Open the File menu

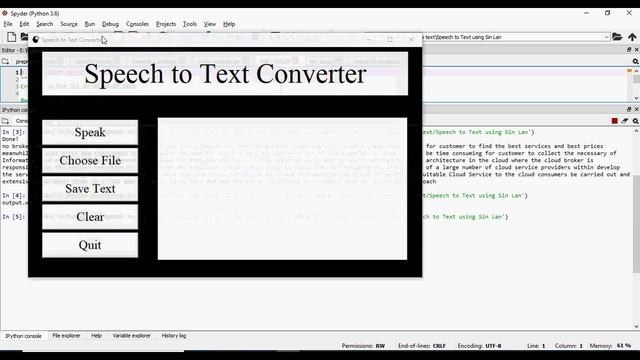(8, 24)
